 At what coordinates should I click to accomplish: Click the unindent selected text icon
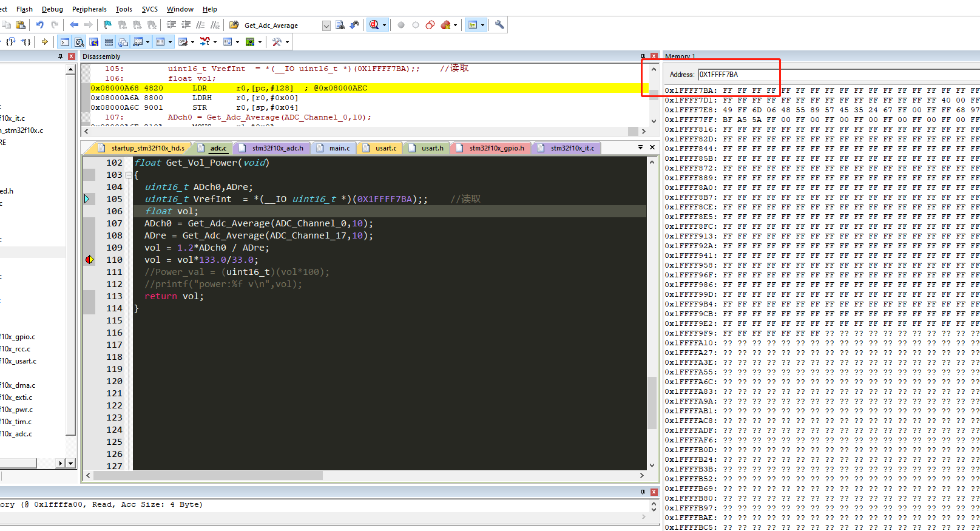point(186,25)
